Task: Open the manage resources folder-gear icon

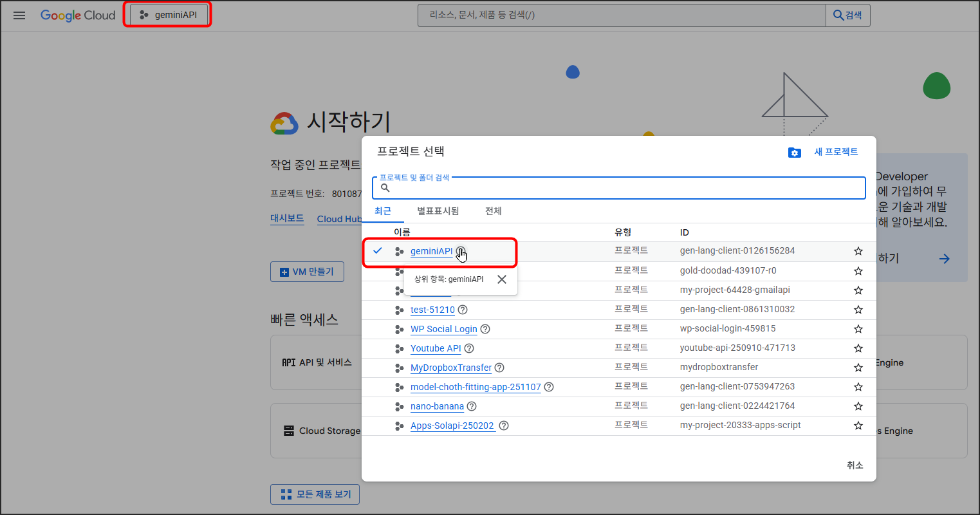Action: [x=795, y=153]
